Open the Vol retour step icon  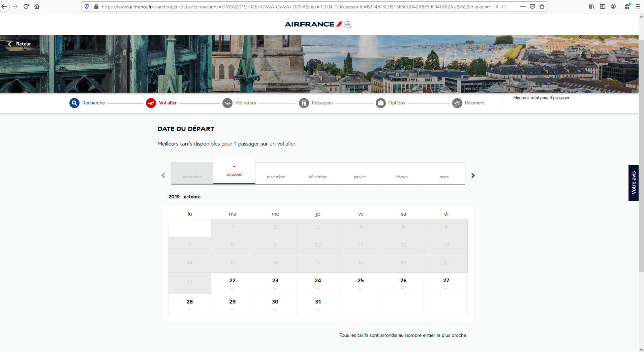[228, 103]
